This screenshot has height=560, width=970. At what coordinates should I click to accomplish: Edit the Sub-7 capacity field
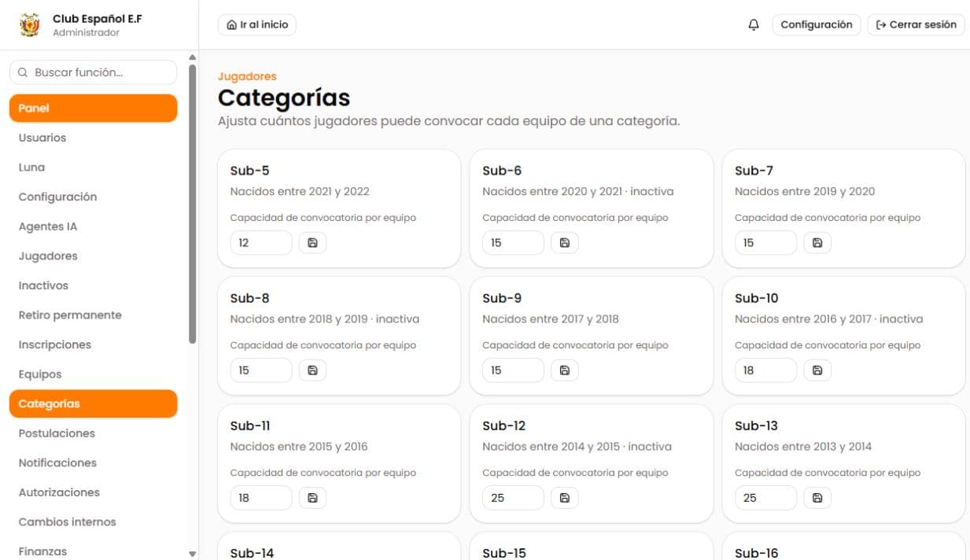[766, 243]
